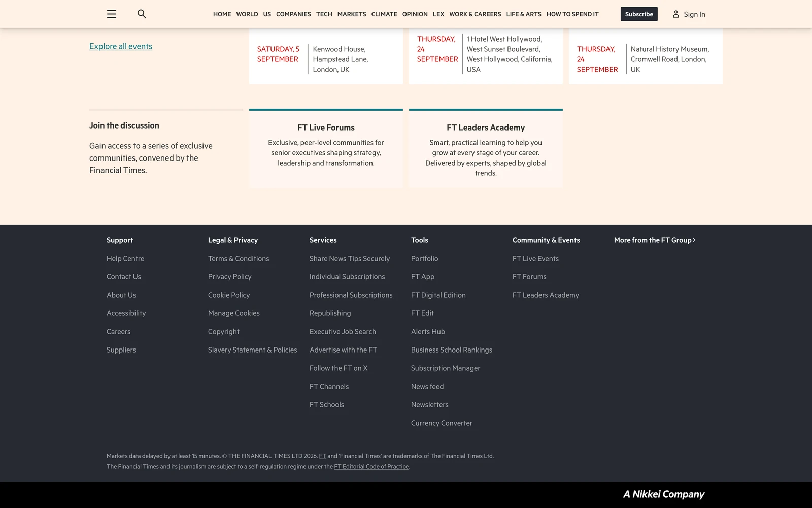This screenshot has width=812, height=508.
Task: Open the Copyright footer link
Action: point(224,332)
